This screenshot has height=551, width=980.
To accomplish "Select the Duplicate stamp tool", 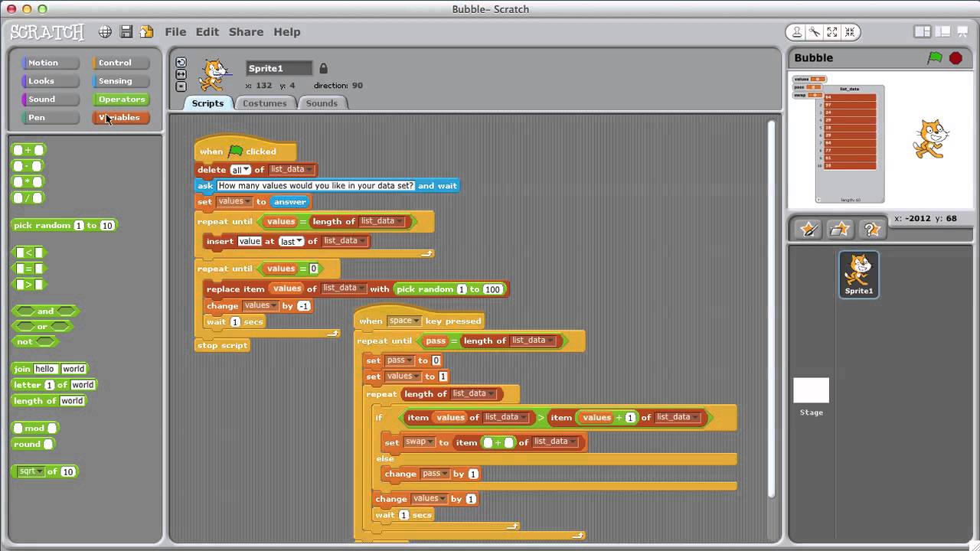I will [x=797, y=32].
